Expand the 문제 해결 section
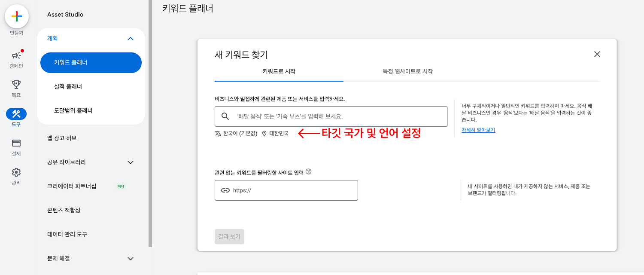 (x=131, y=258)
